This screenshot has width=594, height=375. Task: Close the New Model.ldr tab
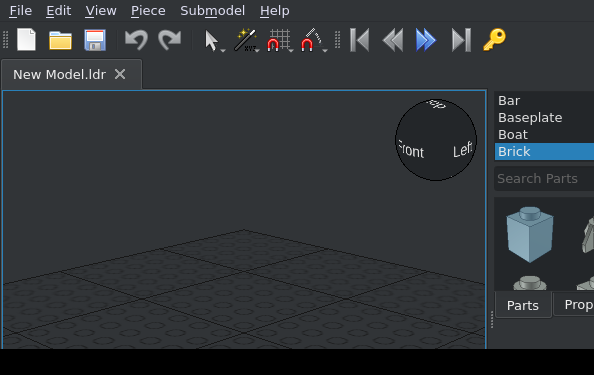(120, 74)
